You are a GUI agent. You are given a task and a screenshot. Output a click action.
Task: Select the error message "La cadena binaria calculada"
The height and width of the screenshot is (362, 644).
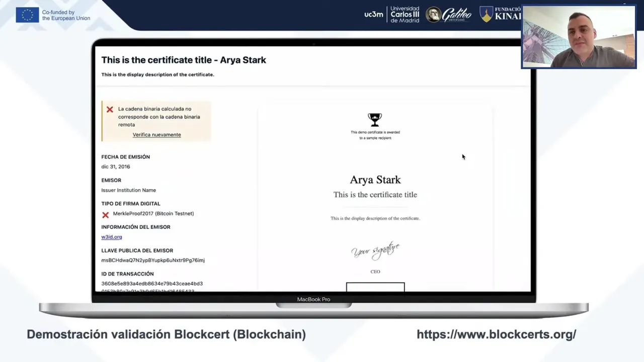[159, 117]
